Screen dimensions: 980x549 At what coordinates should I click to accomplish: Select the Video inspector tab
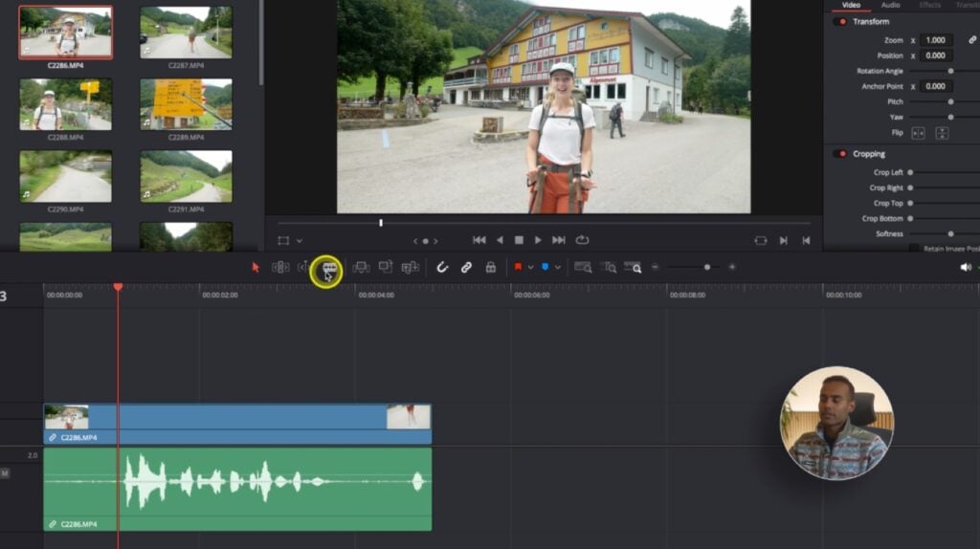click(x=851, y=5)
